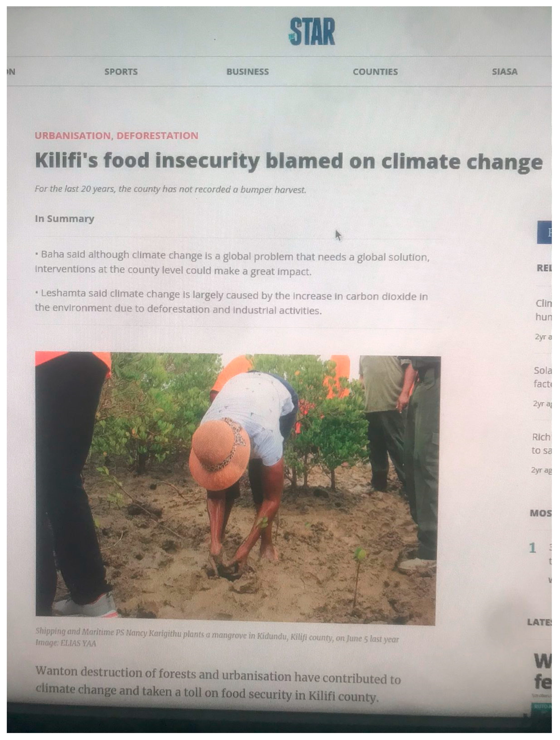
Task: Open related article starting 'Sola'
Action: pyautogui.click(x=543, y=377)
